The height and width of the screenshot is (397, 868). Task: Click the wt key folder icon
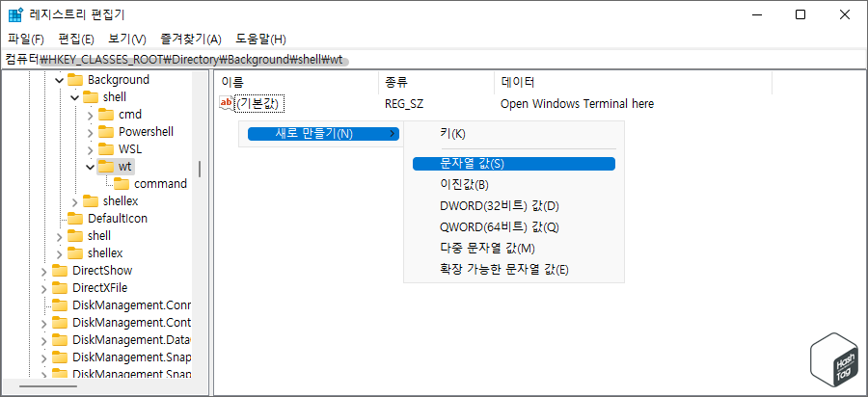tap(106, 167)
